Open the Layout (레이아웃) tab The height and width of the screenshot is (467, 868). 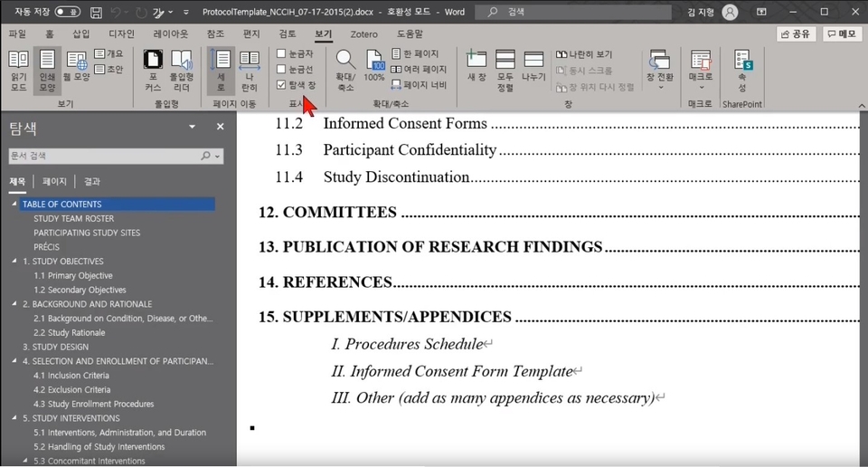(171, 33)
